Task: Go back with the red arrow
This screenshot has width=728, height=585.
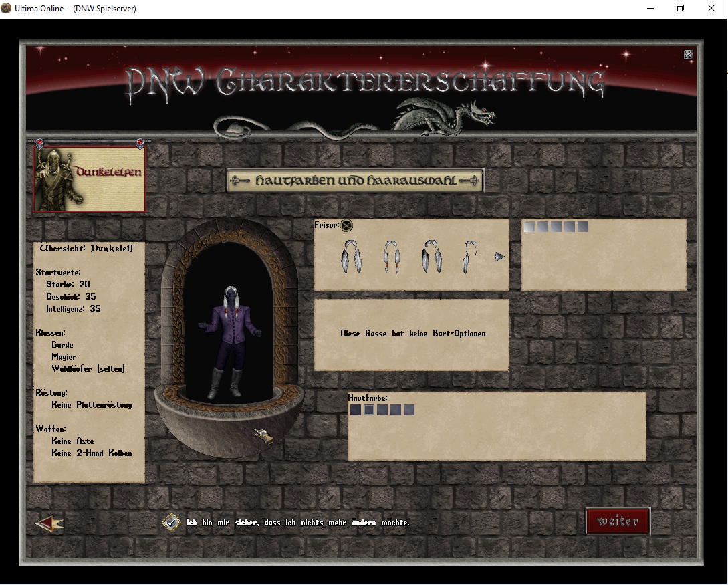Action: coord(49,523)
